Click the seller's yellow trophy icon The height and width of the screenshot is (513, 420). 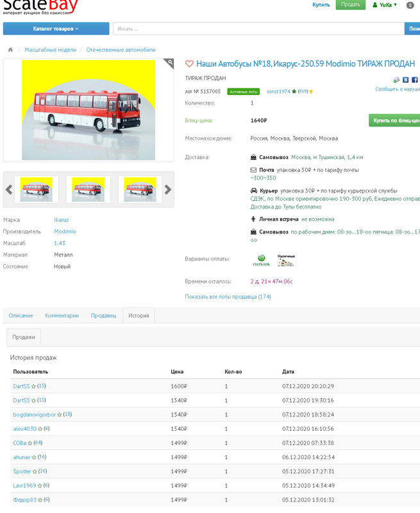[x=311, y=92]
